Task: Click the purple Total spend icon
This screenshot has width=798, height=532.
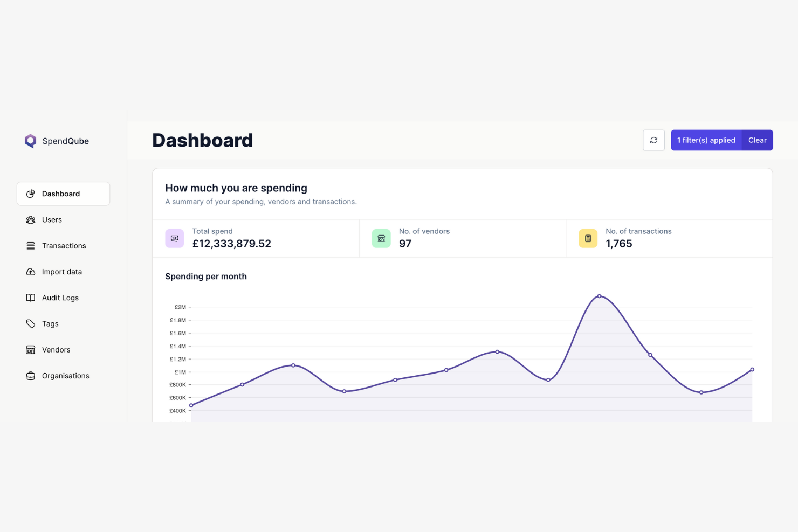Action: point(175,238)
